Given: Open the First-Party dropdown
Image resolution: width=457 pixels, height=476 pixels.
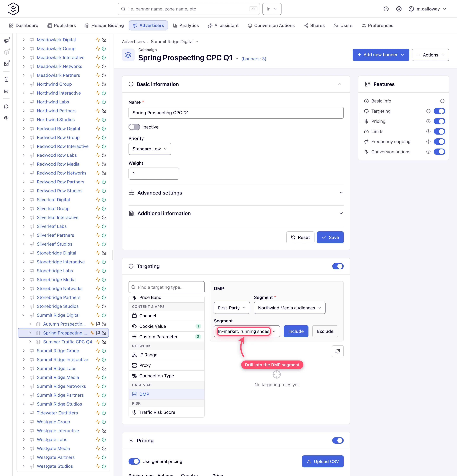Looking at the screenshot, I should [232, 308].
